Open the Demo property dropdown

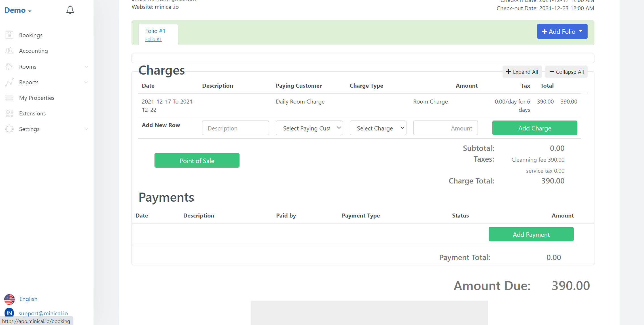pos(18,10)
